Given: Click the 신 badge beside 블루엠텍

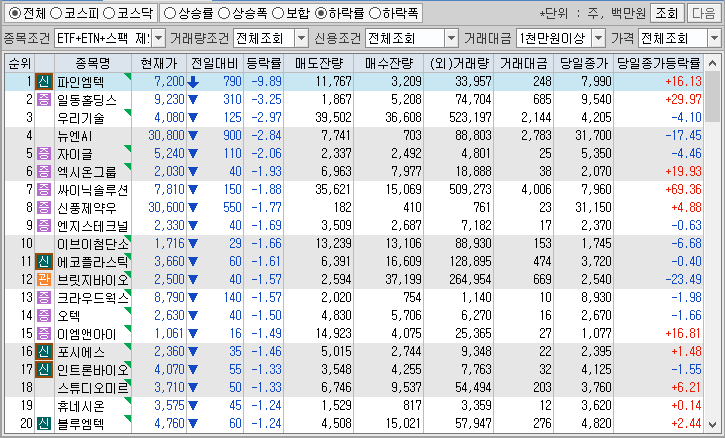Looking at the screenshot, I should pyautogui.click(x=44, y=424).
